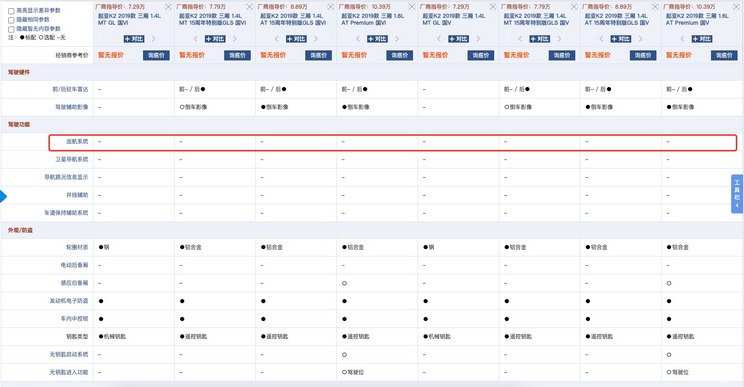Image resolution: width=744 pixels, height=387 pixels.
Task: Remove the 7.29万 MT GL 国VI car column
Action: (168, 7)
